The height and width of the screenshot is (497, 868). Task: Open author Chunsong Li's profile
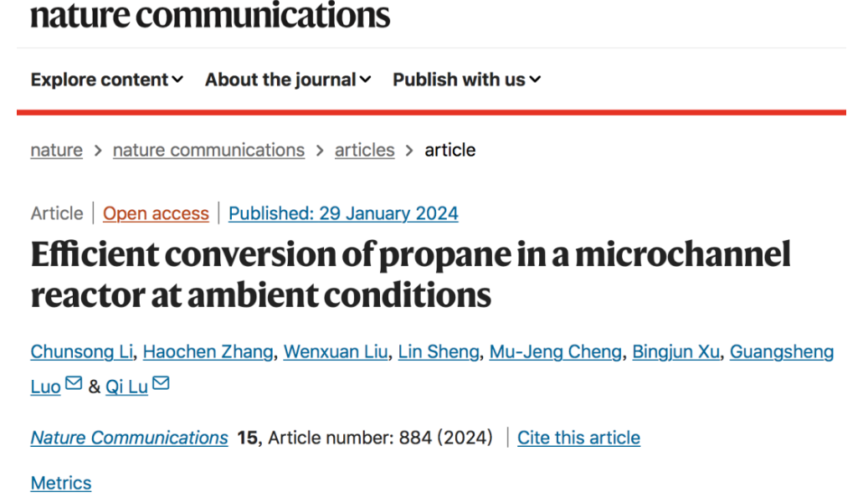(x=81, y=352)
